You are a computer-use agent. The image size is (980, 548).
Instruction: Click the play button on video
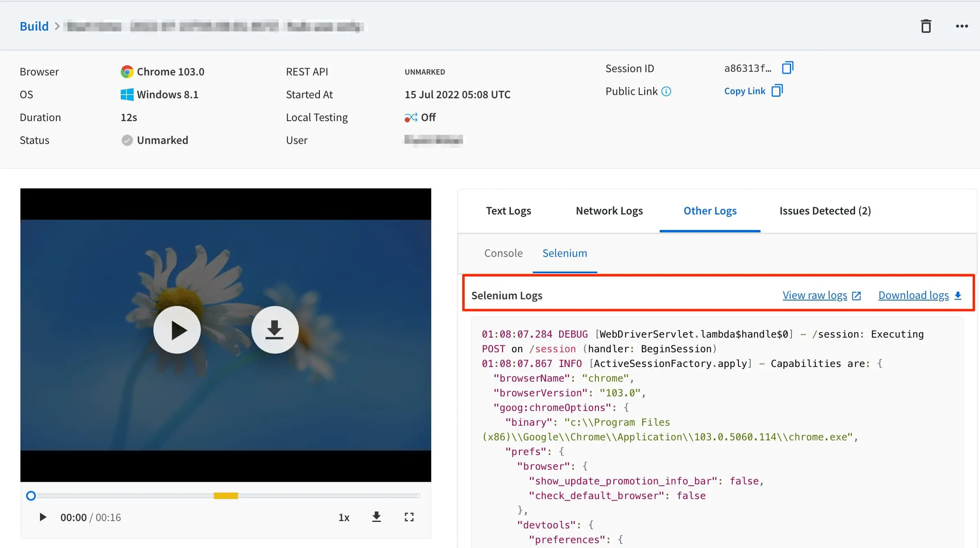click(176, 329)
